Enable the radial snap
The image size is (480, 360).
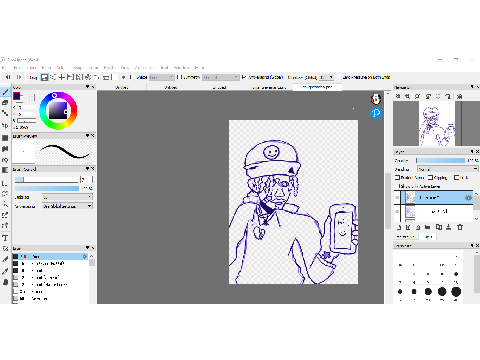[88, 77]
